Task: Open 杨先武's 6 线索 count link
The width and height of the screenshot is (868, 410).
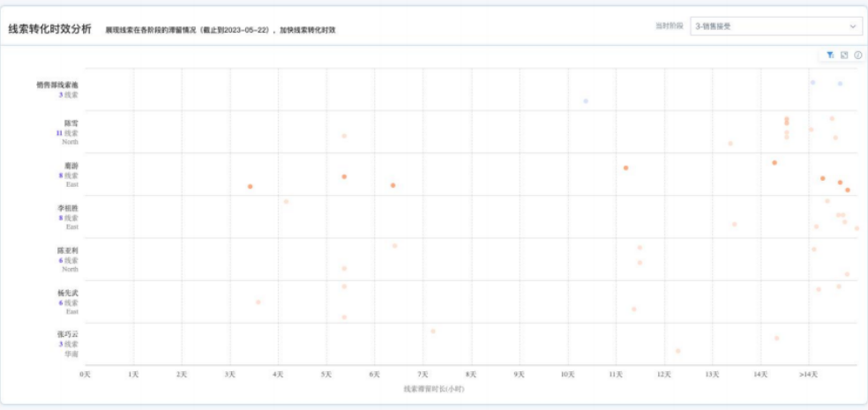Action: [68, 302]
